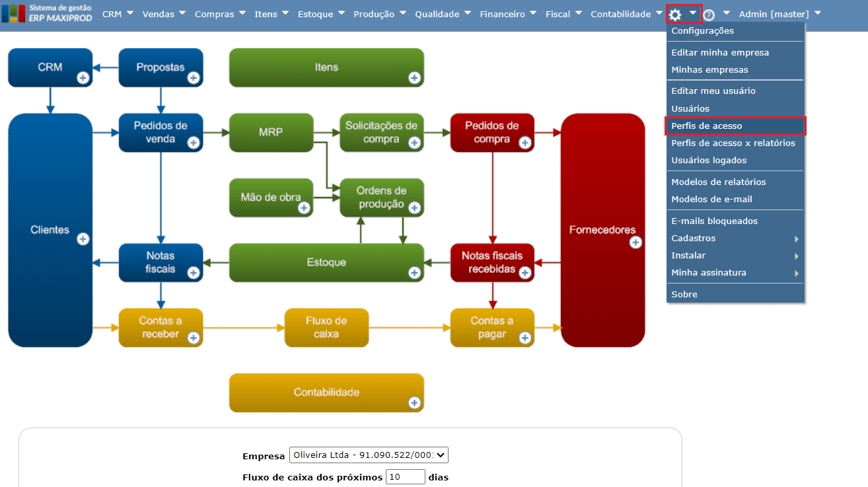This screenshot has height=487, width=868.
Task: Open the settings gear icon
Action: click(x=674, y=14)
